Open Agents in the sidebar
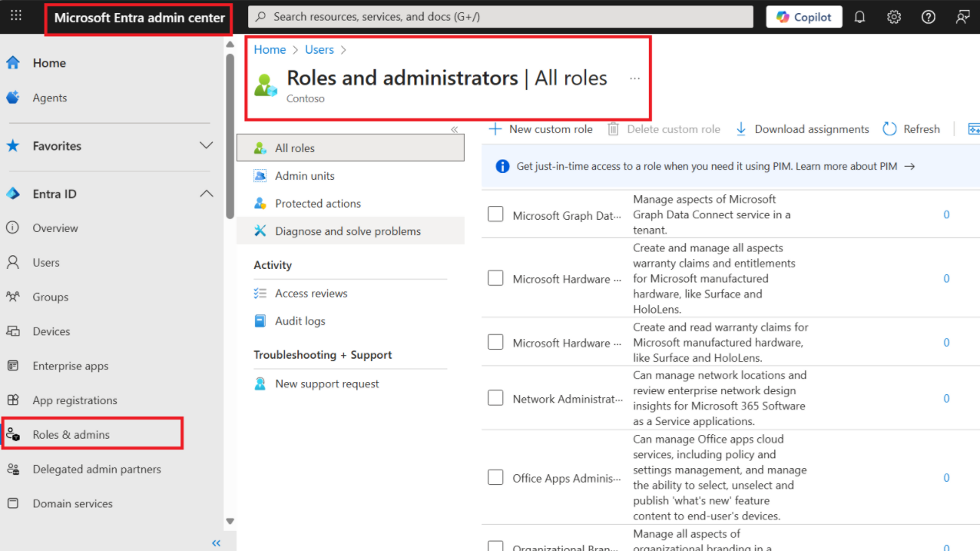The image size is (980, 551). 50,98
